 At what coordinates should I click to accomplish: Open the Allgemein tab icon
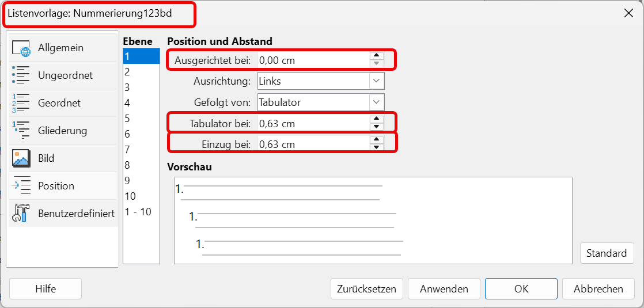click(21, 48)
